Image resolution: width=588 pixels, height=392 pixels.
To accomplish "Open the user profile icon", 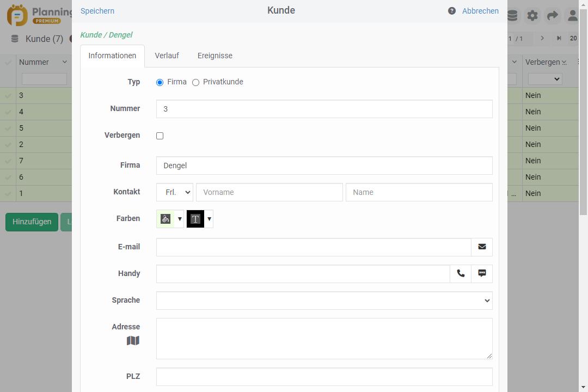I will tap(572, 16).
